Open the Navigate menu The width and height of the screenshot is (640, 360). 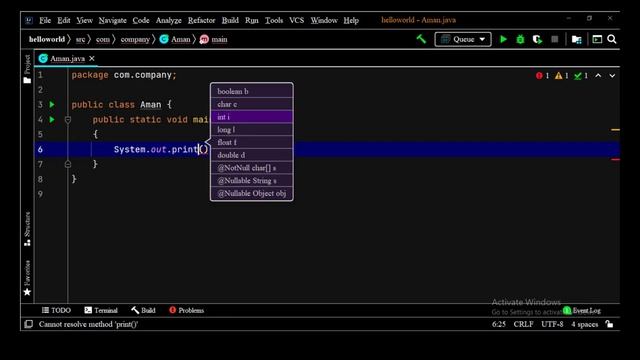(112, 20)
